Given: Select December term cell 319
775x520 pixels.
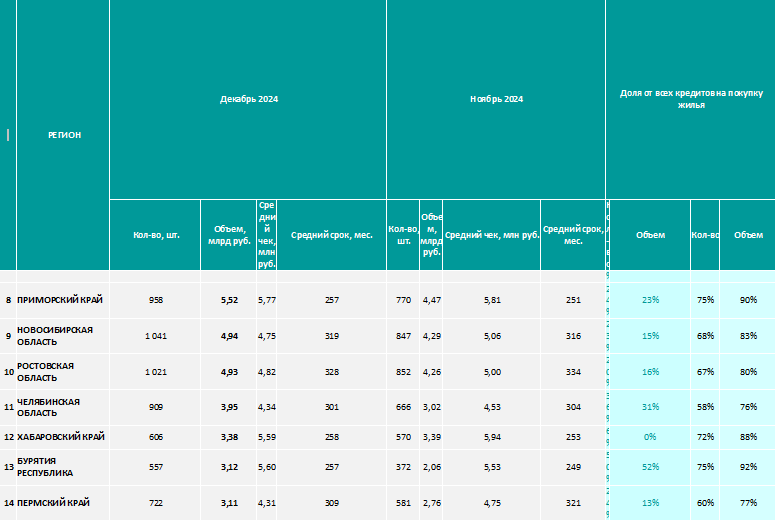Looking at the screenshot, I should (331, 336).
